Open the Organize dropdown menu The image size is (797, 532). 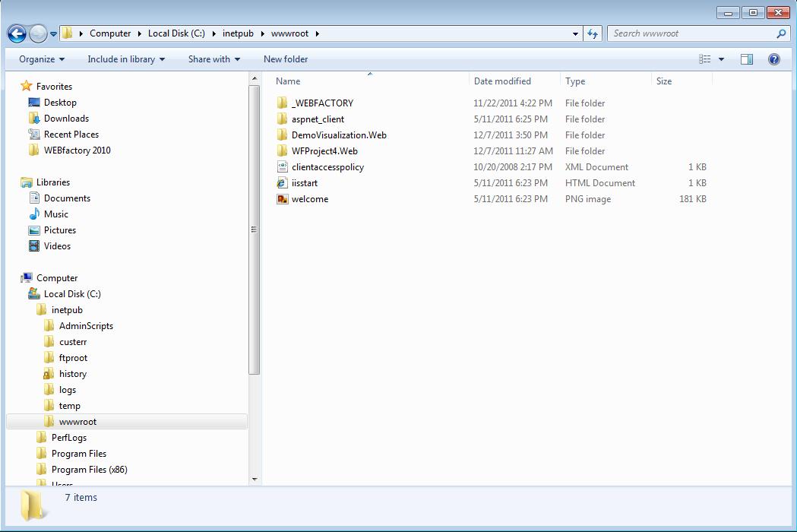click(42, 59)
